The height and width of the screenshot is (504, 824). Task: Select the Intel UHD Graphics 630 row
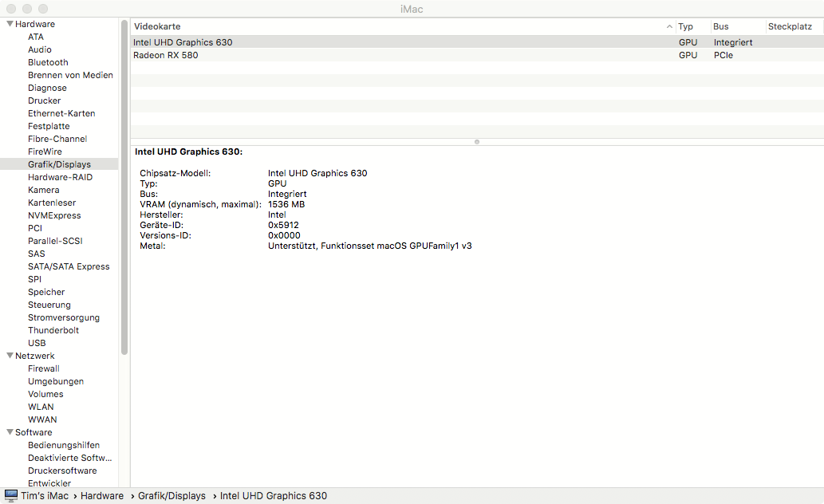coord(477,42)
